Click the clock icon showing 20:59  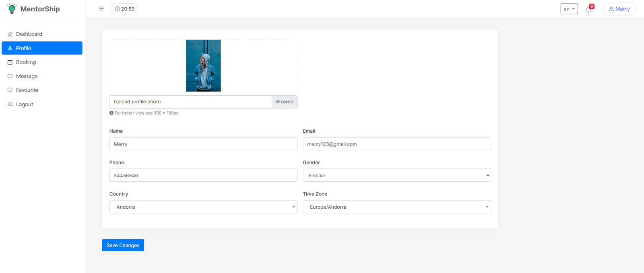(x=118, y=9)
